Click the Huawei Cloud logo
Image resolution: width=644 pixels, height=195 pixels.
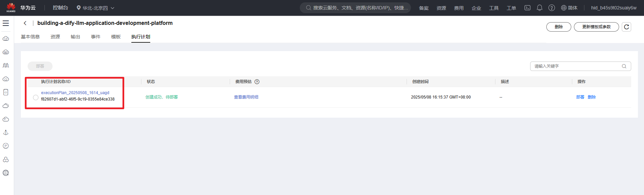(11, 7)
